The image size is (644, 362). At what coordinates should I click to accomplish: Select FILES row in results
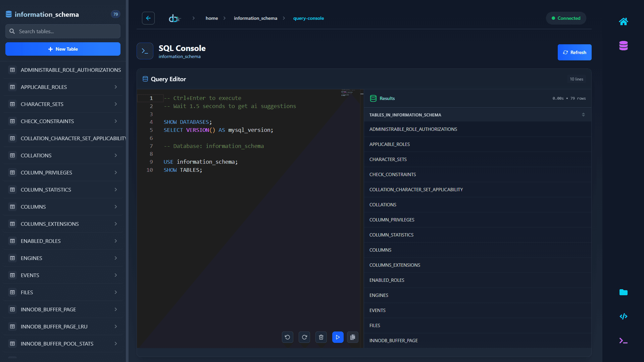(478, 325)
